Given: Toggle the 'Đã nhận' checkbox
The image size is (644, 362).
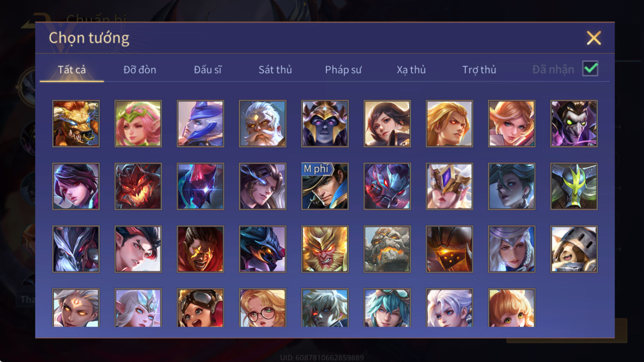Looking at the screenshot, I should (x=590, y=69).
